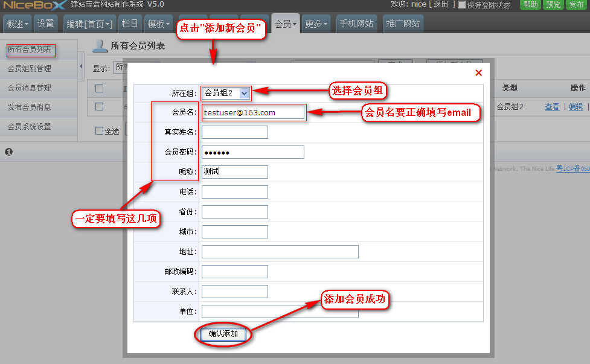
Task: Click the 确认添加 button
Action: (223, 334)
